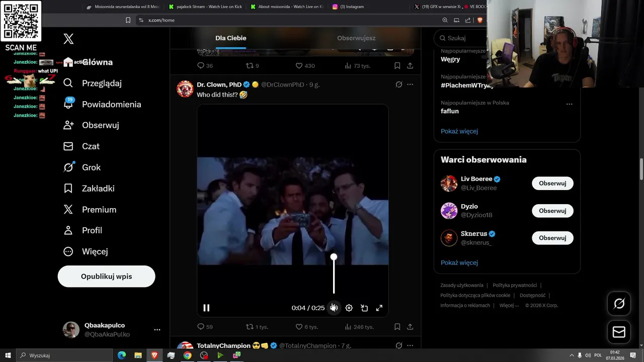
Task: Repost the post with 9 reposts
Action: (252, 66)
